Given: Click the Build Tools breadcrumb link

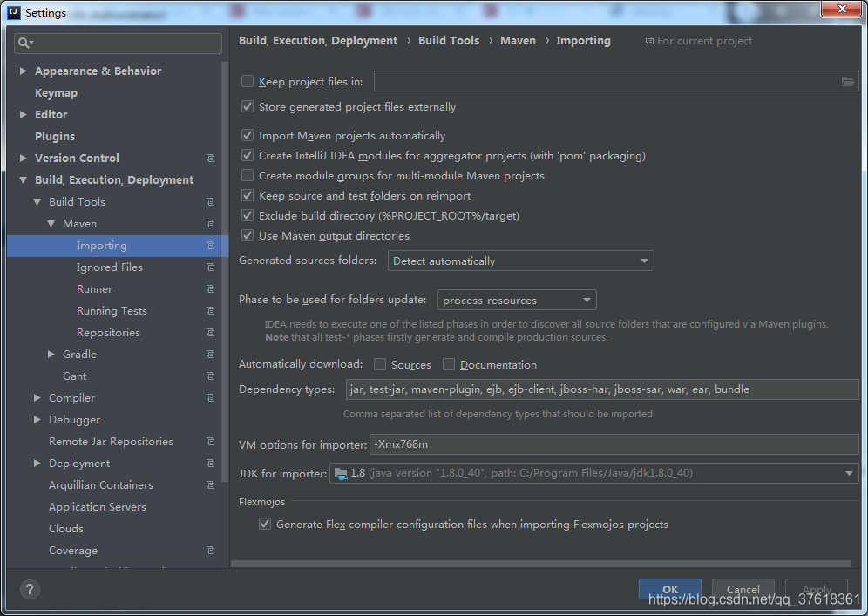Looking at the screenshot, I should (x=448, y=40).
